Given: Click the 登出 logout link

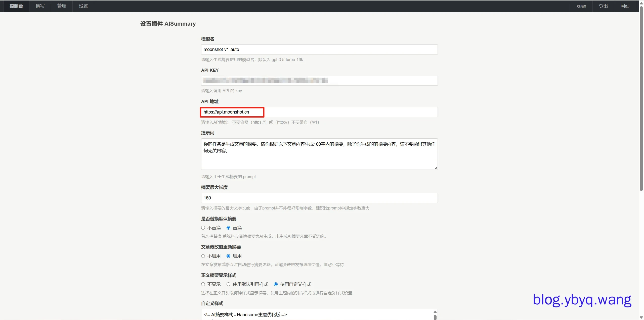Looking at the screenshot, I should [603, 6].
